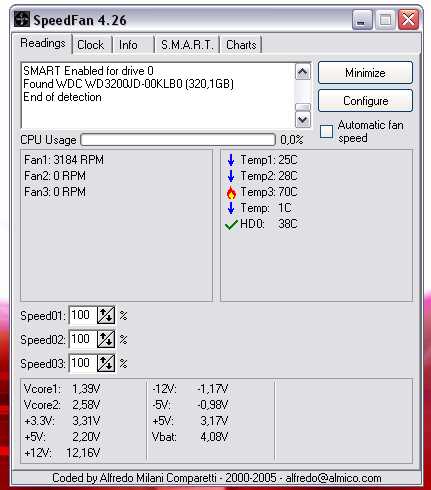The image size is (431, 490).
Task: Click the Speed01 percentage field
Action: (x=83, y=315)
